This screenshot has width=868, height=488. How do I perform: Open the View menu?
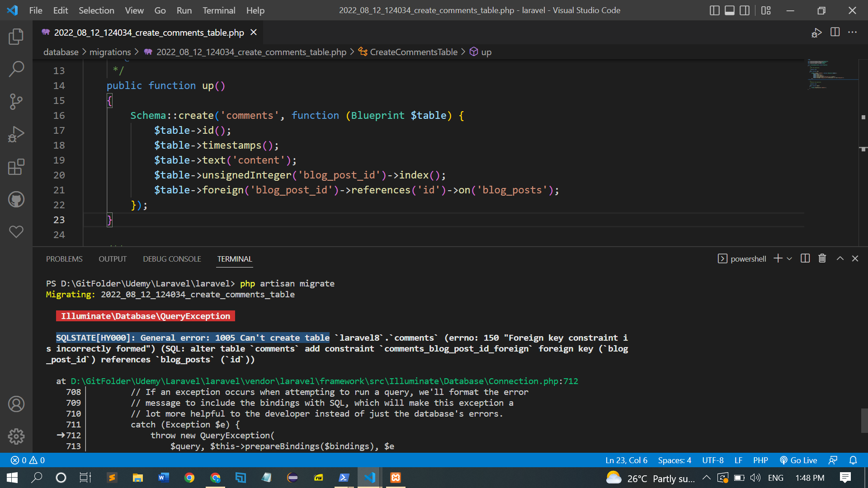pyautogui.click(x=134, y=10)
